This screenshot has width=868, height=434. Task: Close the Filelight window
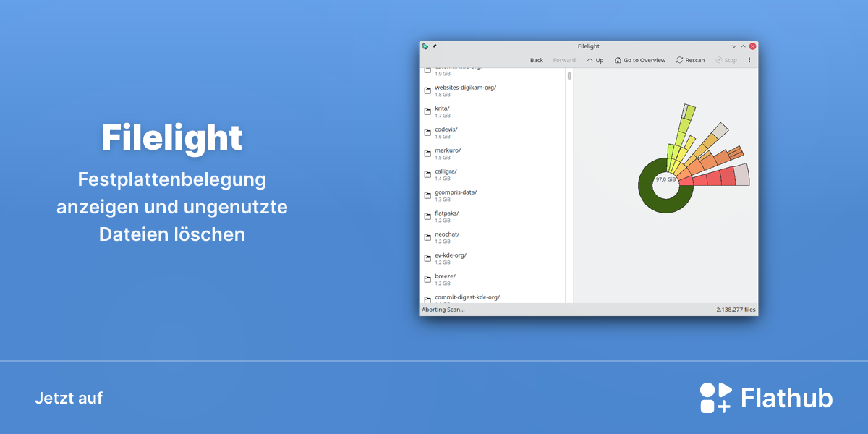pyautogui.click(x=752, y=46)
